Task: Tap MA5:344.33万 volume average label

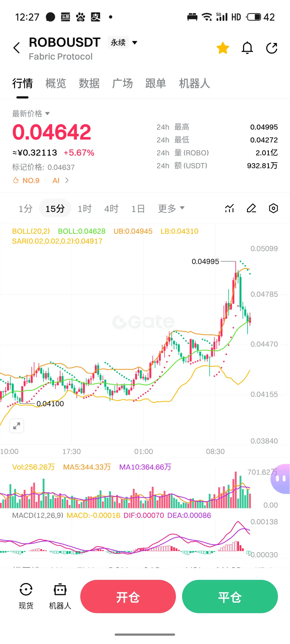Action: click(x=87, y=467)
